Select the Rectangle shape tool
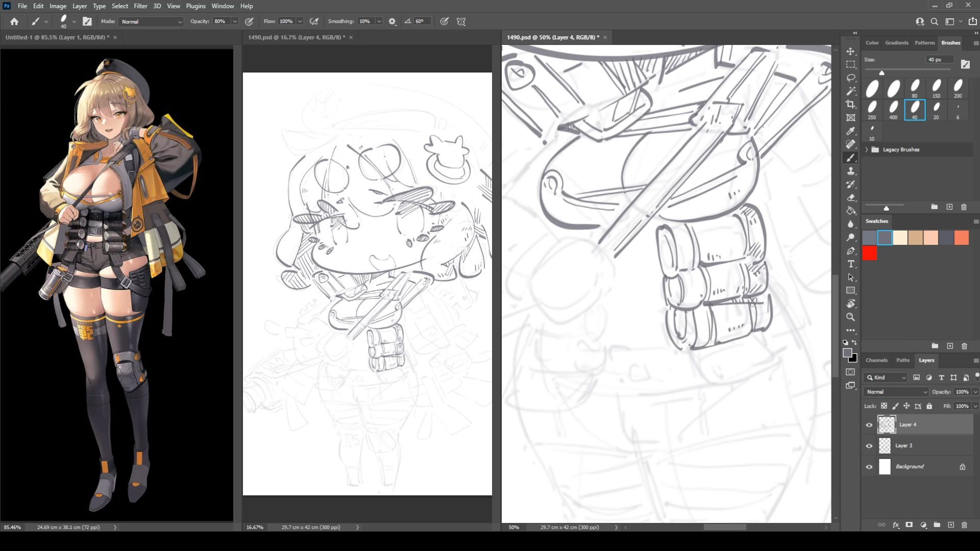Screen dimensions: 980x551 850,291
